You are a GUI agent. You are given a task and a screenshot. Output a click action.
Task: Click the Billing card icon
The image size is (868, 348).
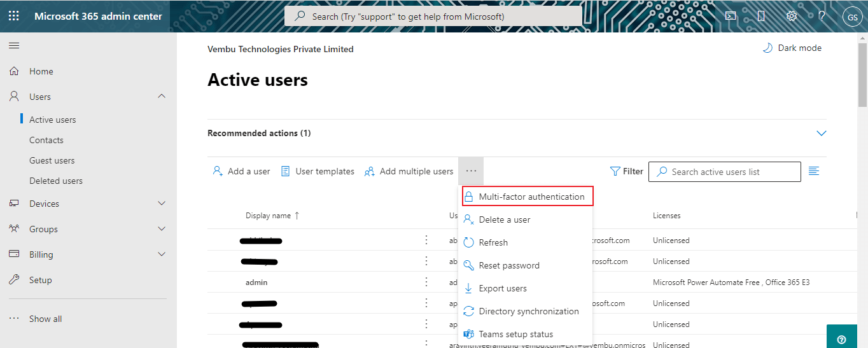click(14, 254)
